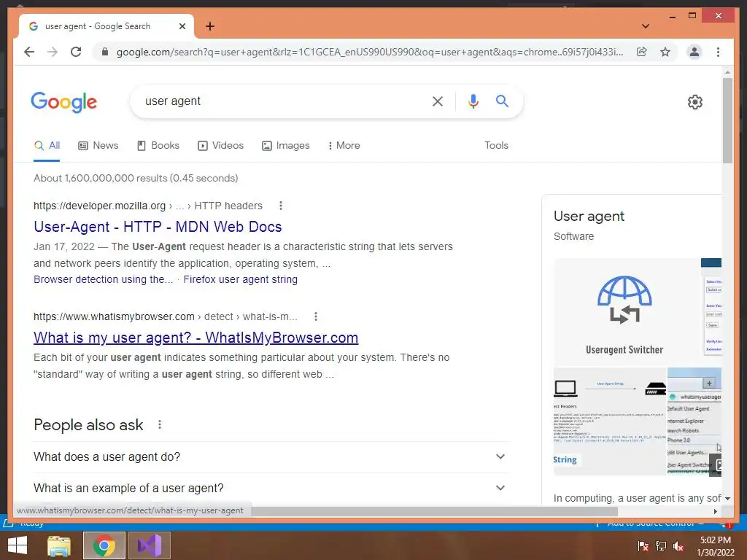
Task: Click the Action Center flag tray icon
Action: click(x=643, y=546)
